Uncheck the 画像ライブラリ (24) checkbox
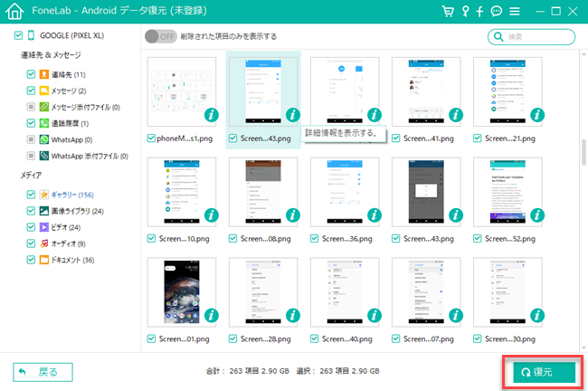Viewport: 588px width, 391px height. 31,211
